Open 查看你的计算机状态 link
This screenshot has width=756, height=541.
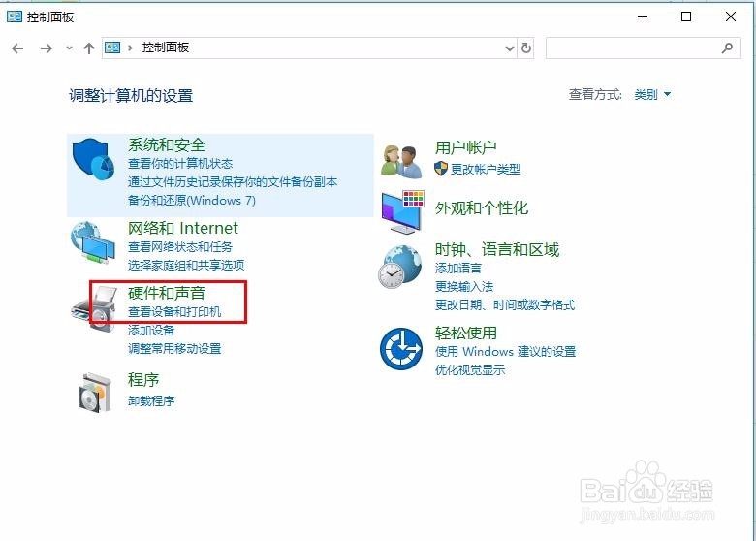coord(180,164)
